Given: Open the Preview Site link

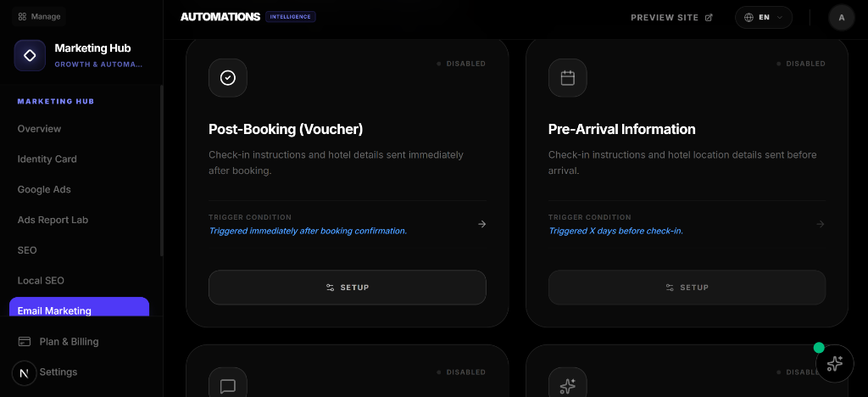Looking at the screenshot, I should click(x=671, y=17).
